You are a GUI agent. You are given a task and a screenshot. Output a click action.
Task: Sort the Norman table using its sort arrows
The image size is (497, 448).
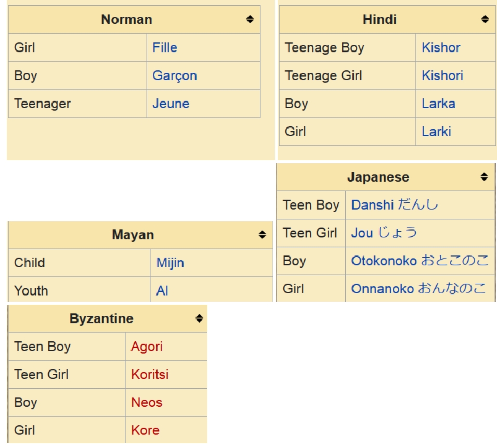pos(250,19)
